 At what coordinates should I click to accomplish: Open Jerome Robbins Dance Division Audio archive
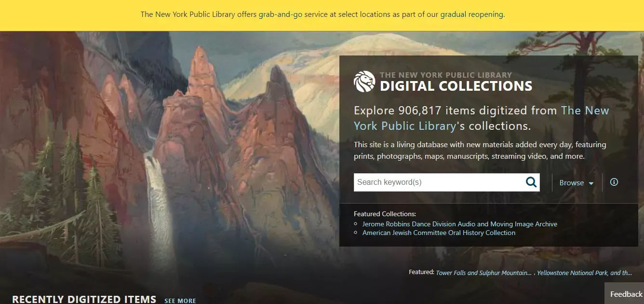[460, 224]
